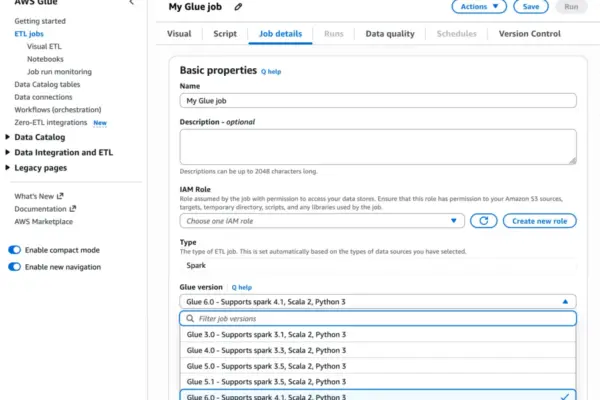Open Data Catalog tables in sidebar
Image resolution: width=600 pixels, height=400 pixels.
47,84
